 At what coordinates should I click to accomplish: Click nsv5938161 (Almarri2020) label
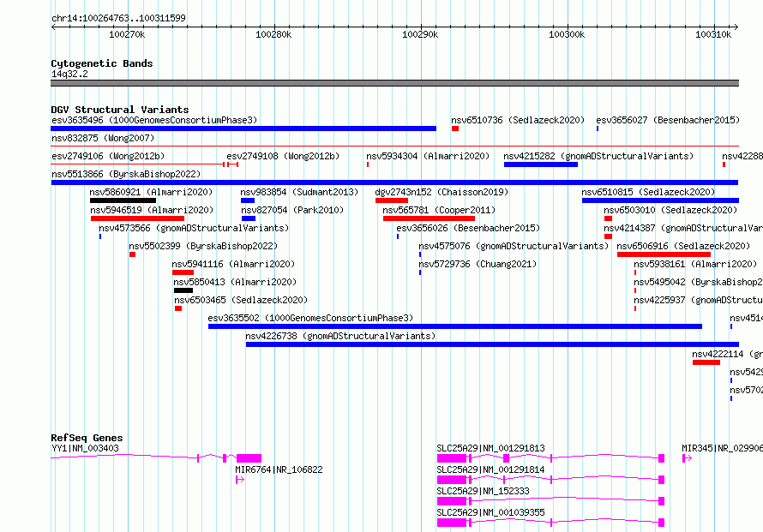coord(695,264)
